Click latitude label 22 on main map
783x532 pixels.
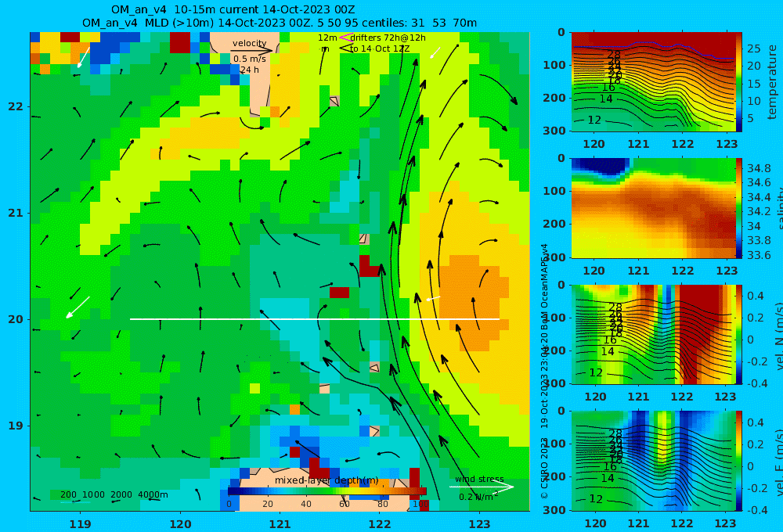pos(16,106)
